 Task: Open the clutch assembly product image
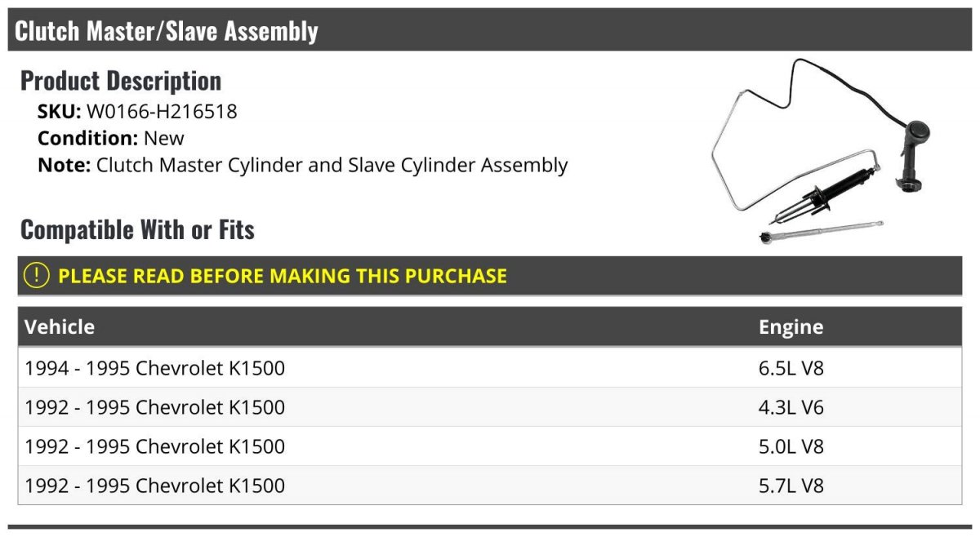822,152
